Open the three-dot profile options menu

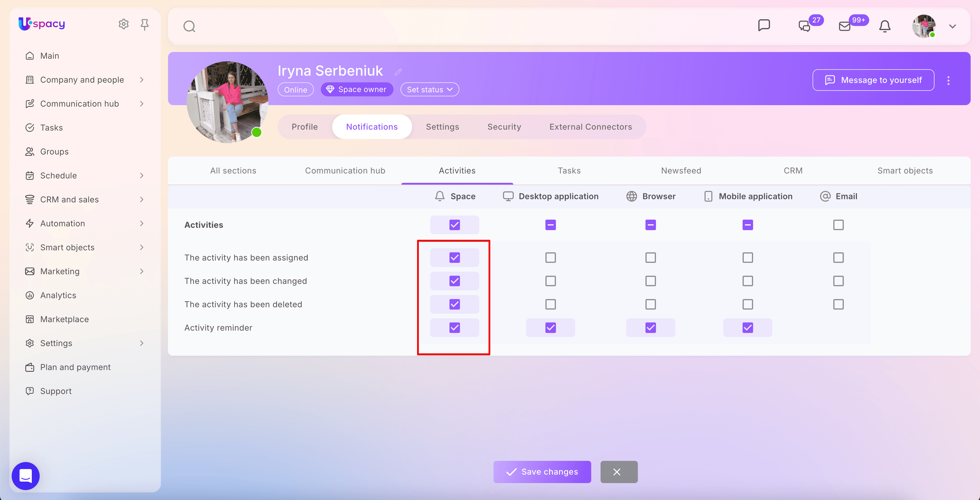tap(949, 80)
